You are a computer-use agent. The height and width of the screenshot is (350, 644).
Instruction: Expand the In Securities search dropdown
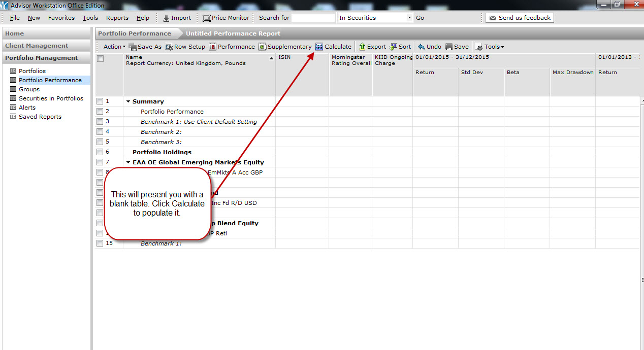point(409,18)
